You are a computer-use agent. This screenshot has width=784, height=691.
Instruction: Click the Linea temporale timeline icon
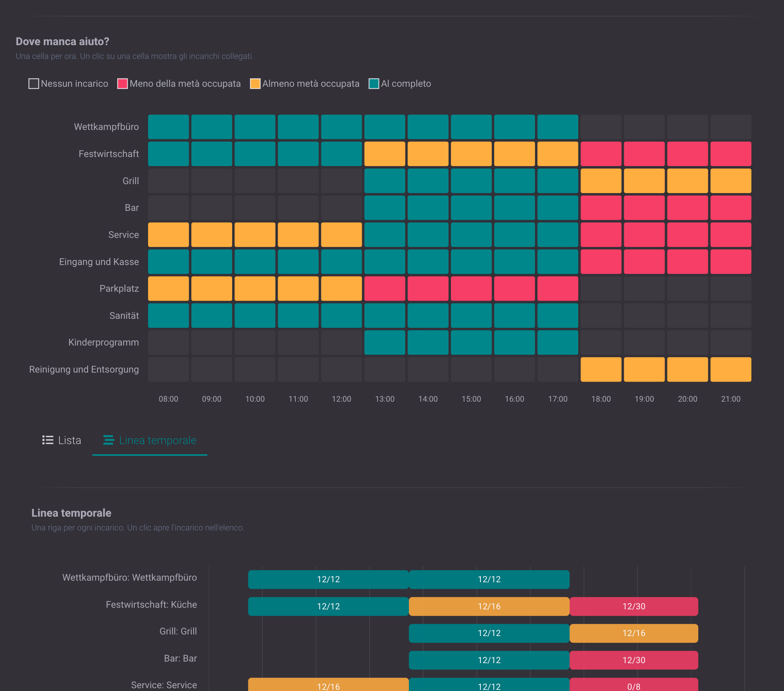pos(109,440)
